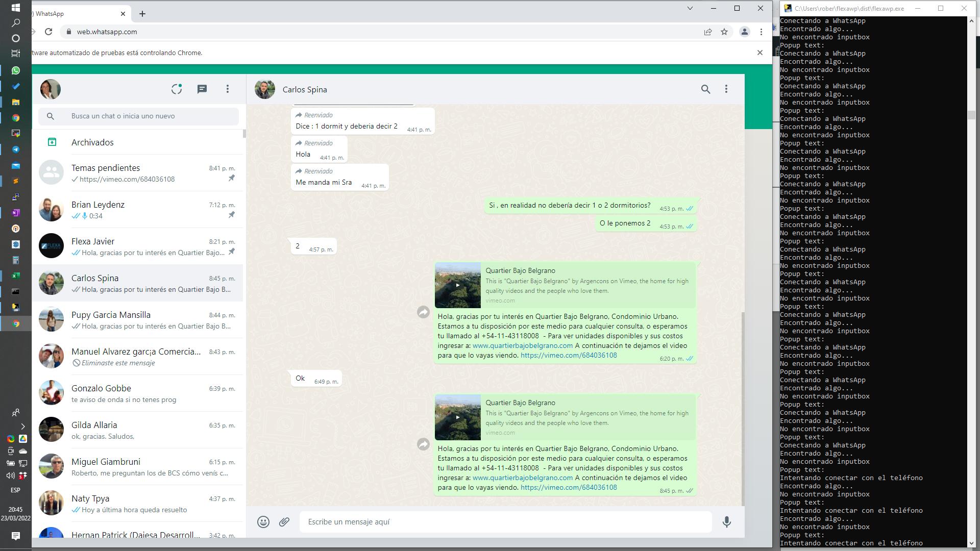Expand hidden taskbar icons chevron
Image resolution: width=980 pixels, height=551 pixels.
pyautogui.click(x=22, y=427)
